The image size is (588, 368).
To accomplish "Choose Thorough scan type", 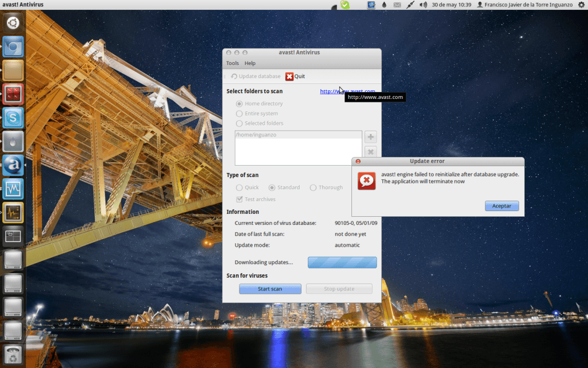I will coord(313,187).
